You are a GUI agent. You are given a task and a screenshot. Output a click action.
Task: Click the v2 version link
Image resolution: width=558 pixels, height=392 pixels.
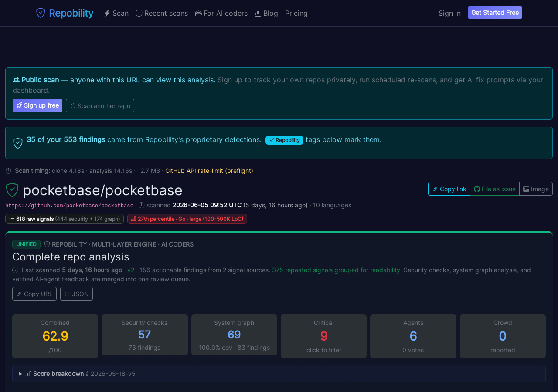[131, 270]
